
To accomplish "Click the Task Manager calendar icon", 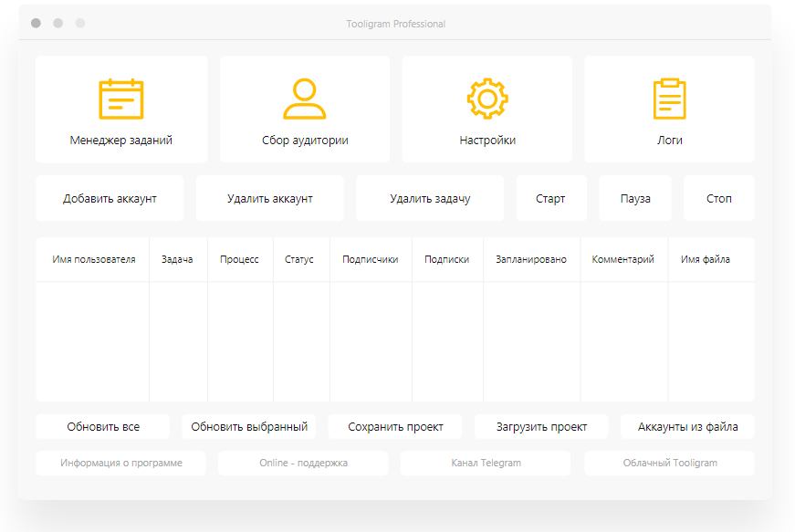I will [x=121, y=99].
